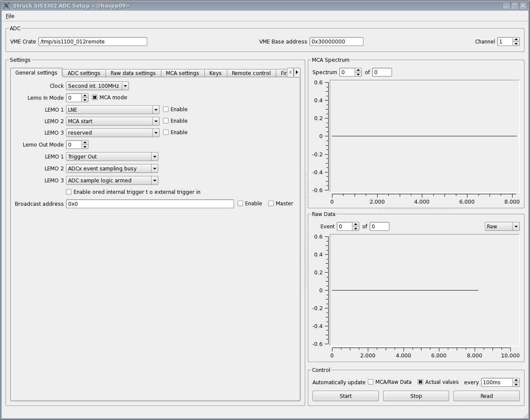Switch to General settings tab
Screen dimensions: 530x420
tap(36, 73)
